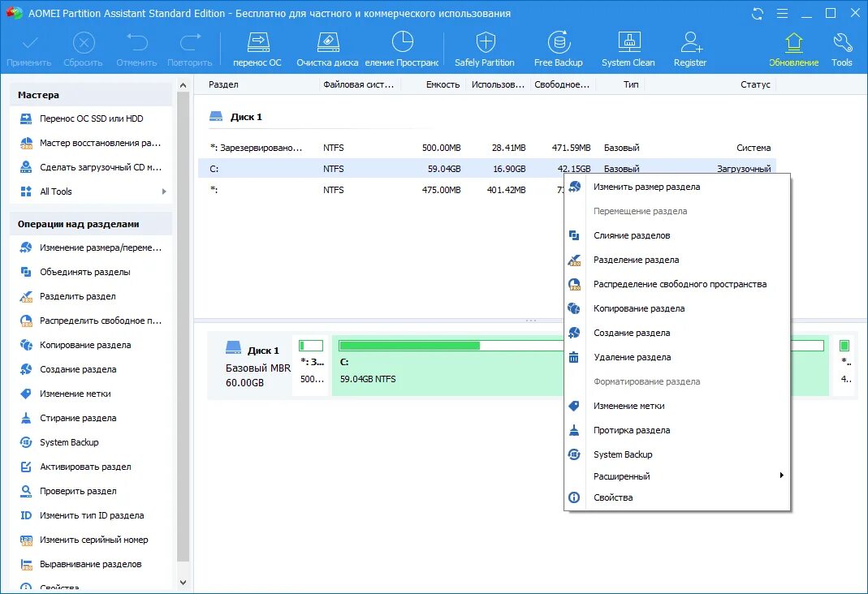The image size is (868, 594).
Task: Select Изменение метки in the context menu
Action: (x=677, y=406)
